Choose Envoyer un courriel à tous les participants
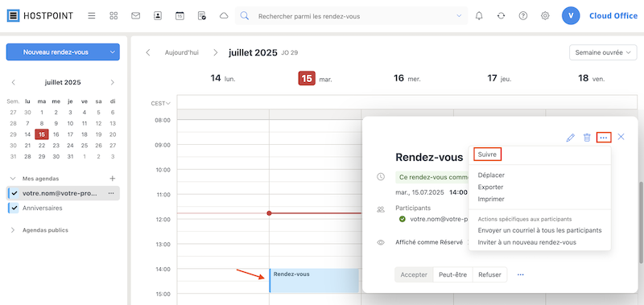The width and height of the screenshot is (644, 305). coord(539,230)
